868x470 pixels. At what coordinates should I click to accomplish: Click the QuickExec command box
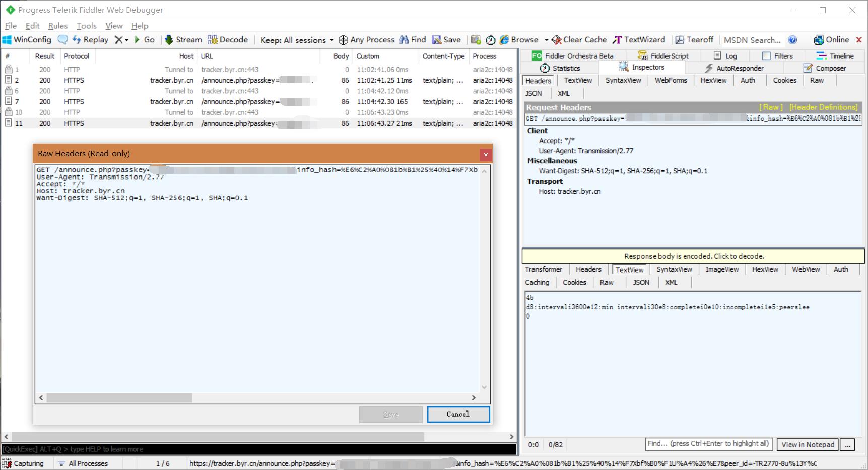pyautogui.click(x=259, y=449)
